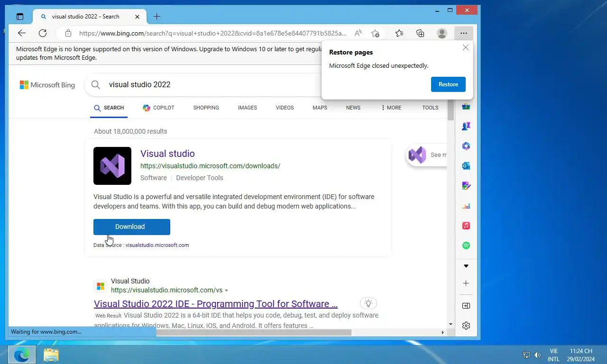Open the data source visualstudio.microsoft.com link
Viewport: 607px width, 364px height.
tap(157, 245)
